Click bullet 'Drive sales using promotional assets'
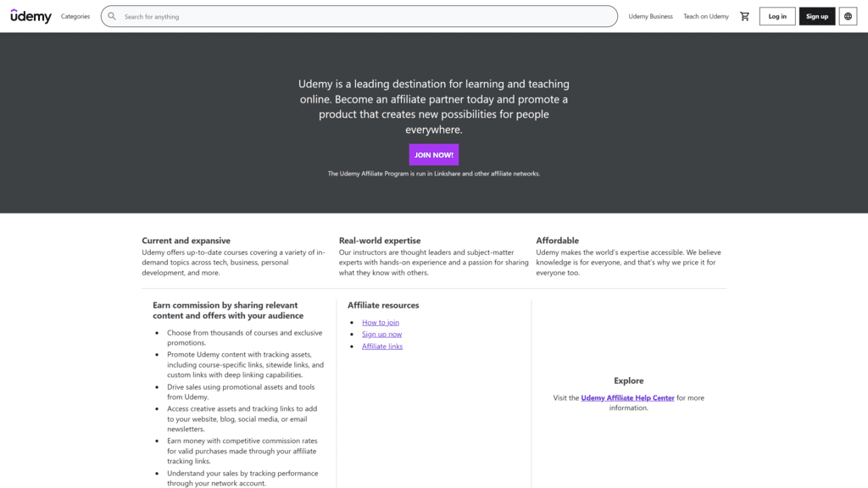The width and height of the screenshot is (868, 488). coord(241,391)
